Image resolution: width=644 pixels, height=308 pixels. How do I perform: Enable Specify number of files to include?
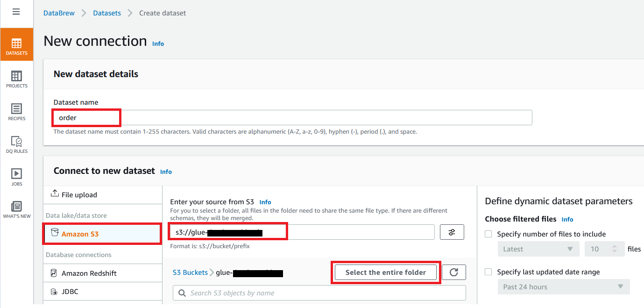pos(488,234)
